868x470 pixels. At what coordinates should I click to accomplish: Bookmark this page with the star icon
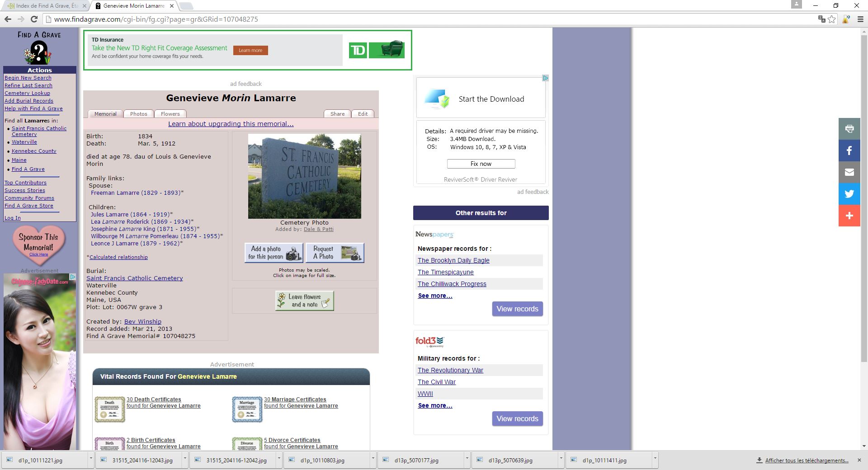pyautogui.click(x=832, y=19)
